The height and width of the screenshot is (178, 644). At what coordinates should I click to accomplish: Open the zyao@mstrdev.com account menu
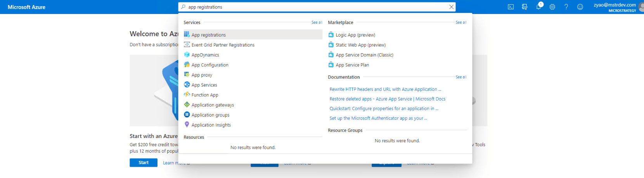(618, 7)
